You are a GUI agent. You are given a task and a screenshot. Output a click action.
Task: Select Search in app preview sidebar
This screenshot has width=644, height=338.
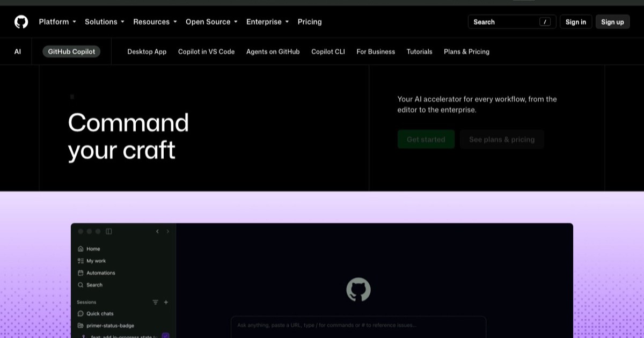tap(94, 285)
